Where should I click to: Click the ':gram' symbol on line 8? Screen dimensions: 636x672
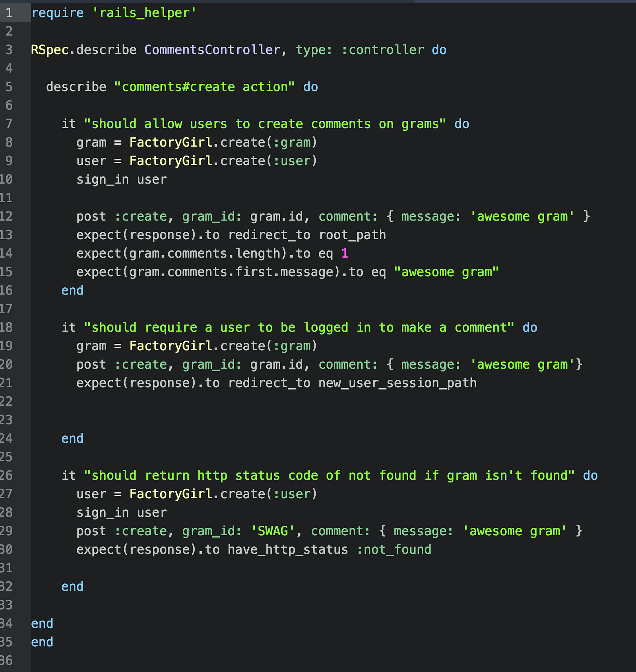pos(292,142)
